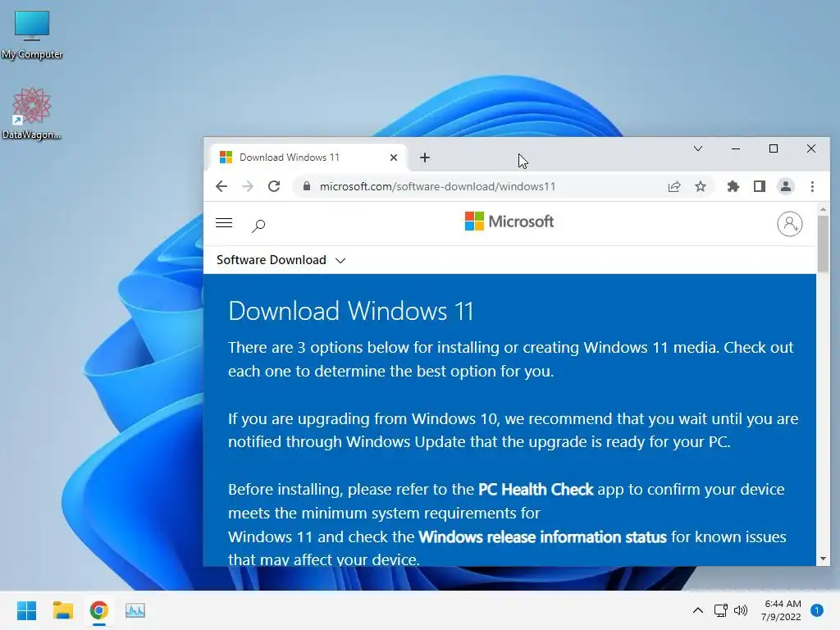840x630 pixels.
Task: Expand the Software Download dropdown
Action: [281, 260]
